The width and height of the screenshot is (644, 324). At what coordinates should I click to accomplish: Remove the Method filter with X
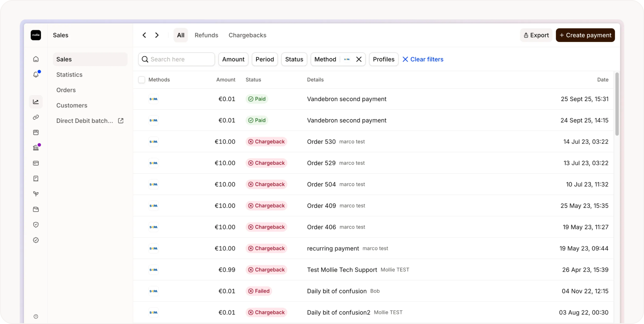click(359, 59)
